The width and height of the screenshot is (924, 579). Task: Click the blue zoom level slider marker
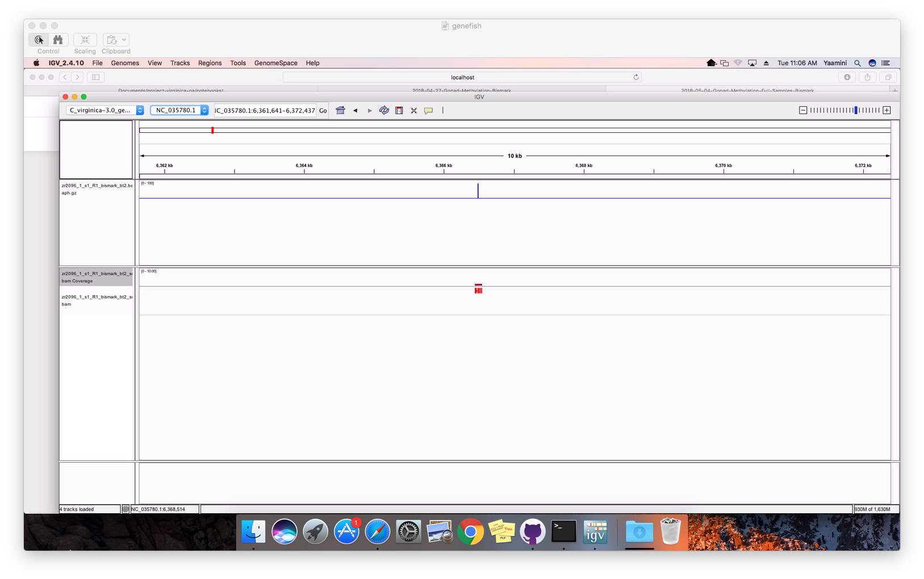(x=856, y=110)
